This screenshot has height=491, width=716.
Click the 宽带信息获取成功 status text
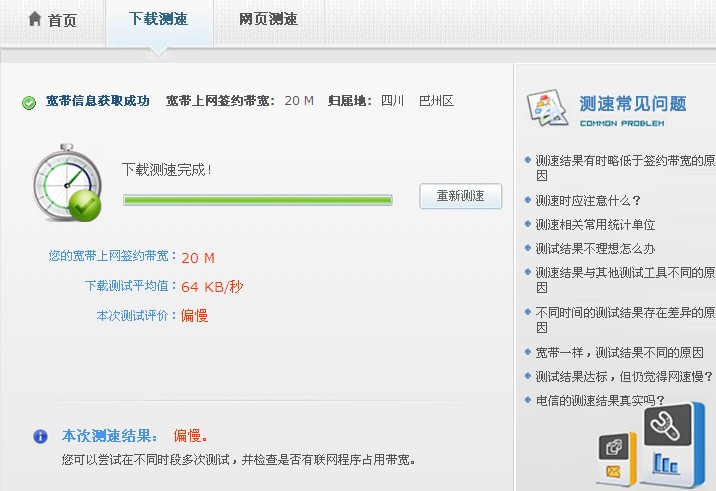point(97,101)
